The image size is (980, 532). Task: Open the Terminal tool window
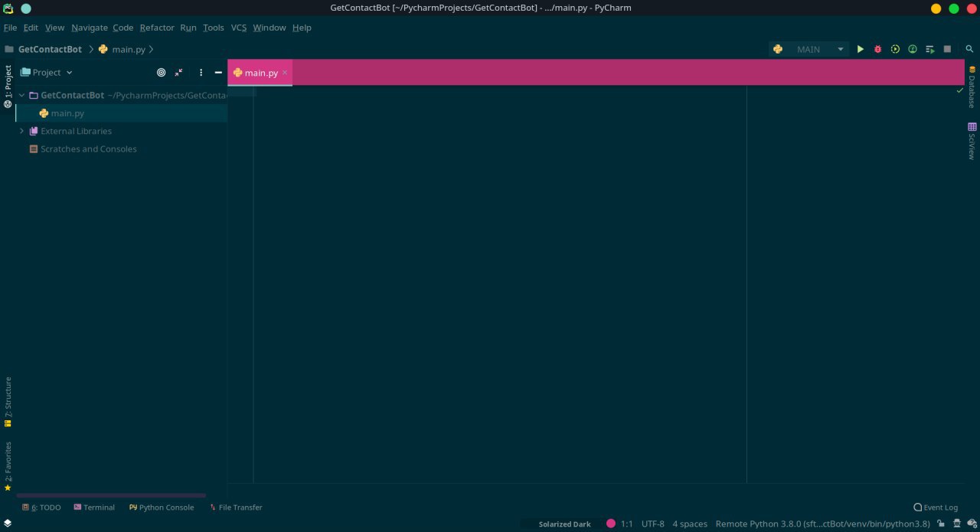[94, 507]
